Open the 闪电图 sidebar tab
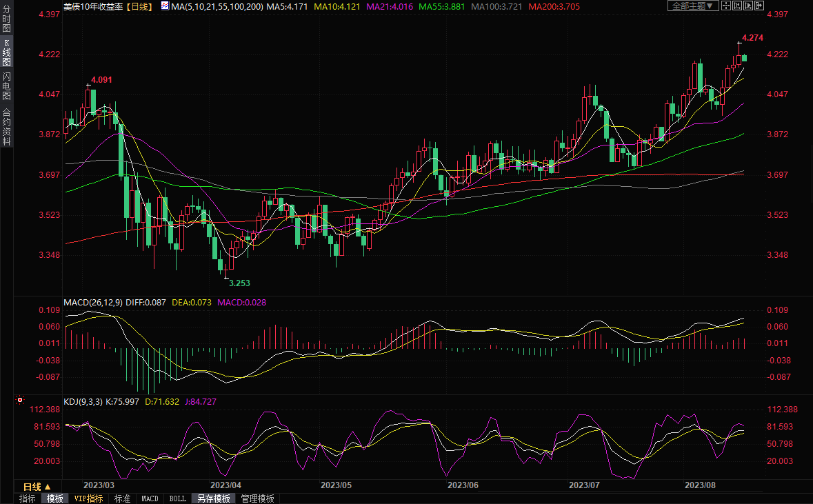Viewport: 813px width, 504px height. click(x=6, y=85)
